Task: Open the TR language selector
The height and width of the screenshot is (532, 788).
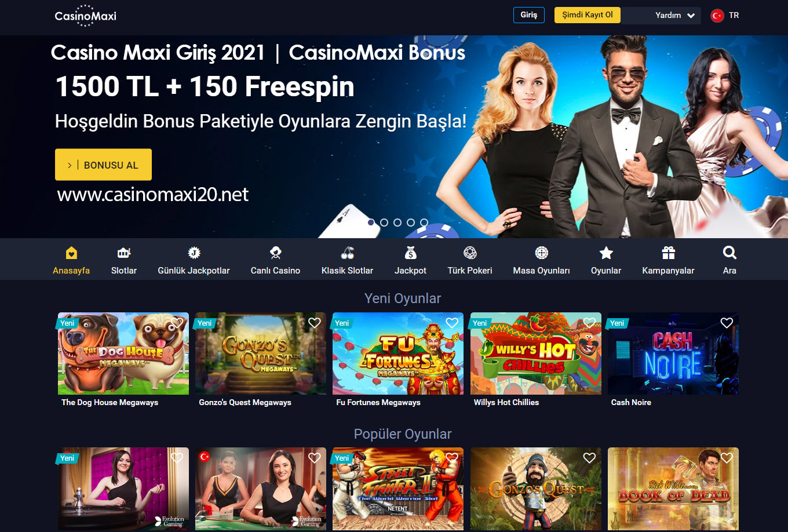Action: click(x=725, y=16)
